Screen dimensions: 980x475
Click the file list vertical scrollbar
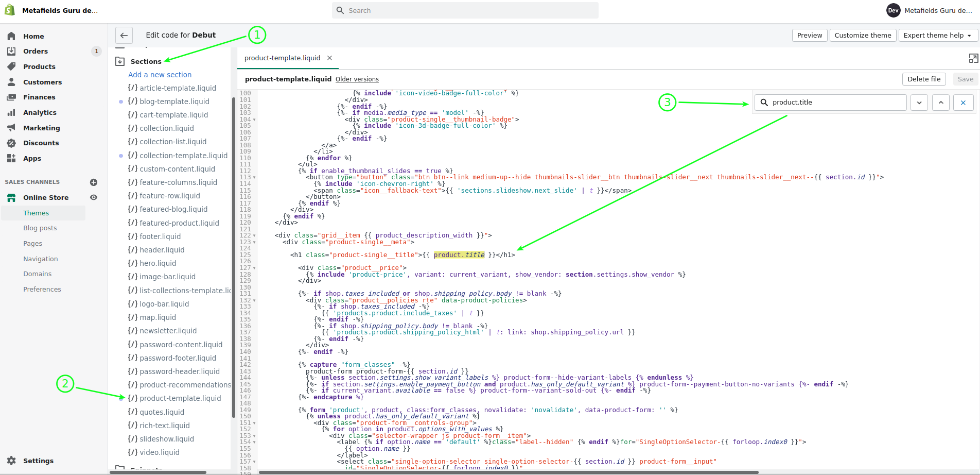(234, 258)
